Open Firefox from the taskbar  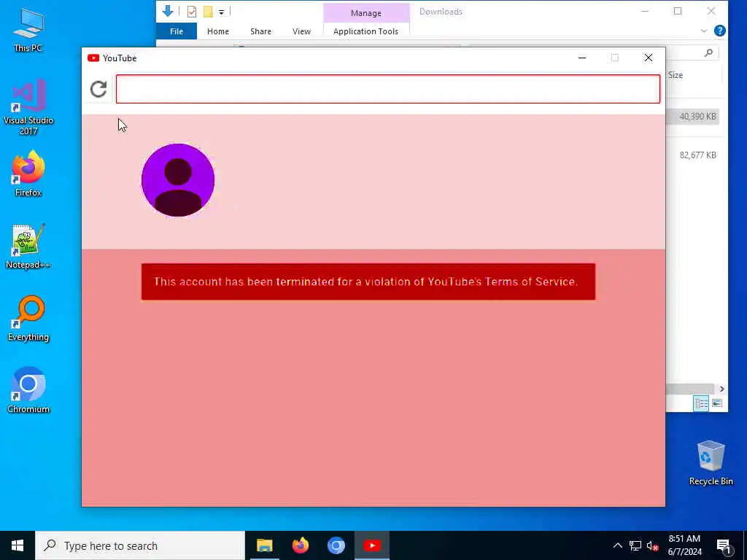pyautogui.click(x=300, y=545)
